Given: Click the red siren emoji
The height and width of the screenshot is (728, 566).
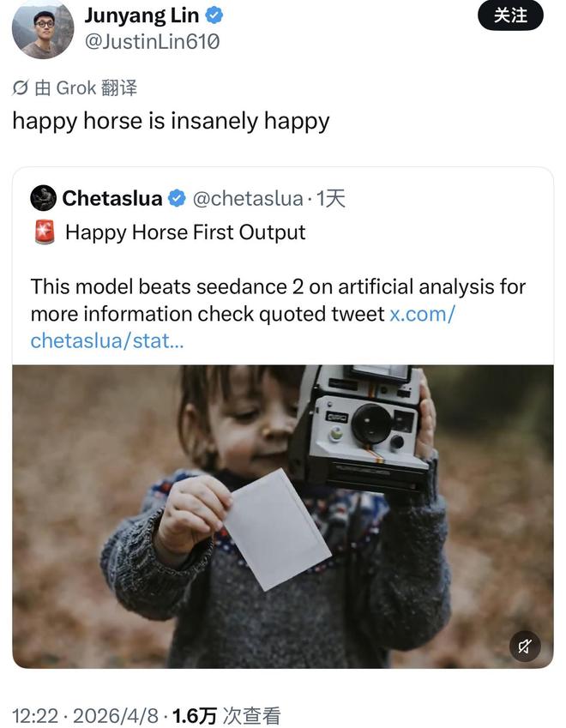Looking at the screenshot, I should (45, 232).
